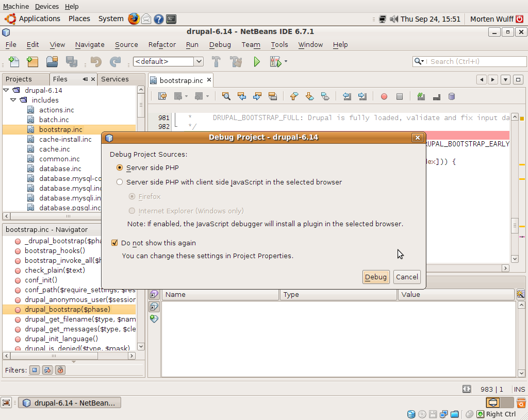Viewport: 528px width, 420px height.
Task: Click Morten Wulff user name in panel
Action: click(491, 19)
